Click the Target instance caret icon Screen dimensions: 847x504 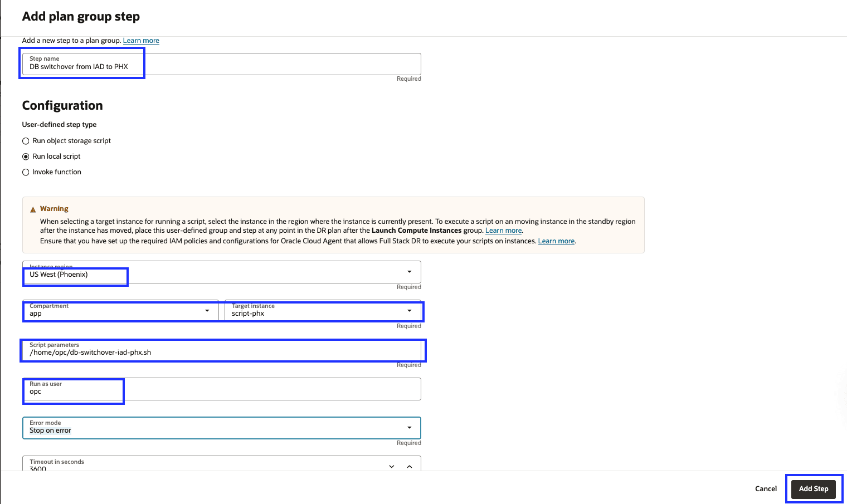(x=410, y=311)
